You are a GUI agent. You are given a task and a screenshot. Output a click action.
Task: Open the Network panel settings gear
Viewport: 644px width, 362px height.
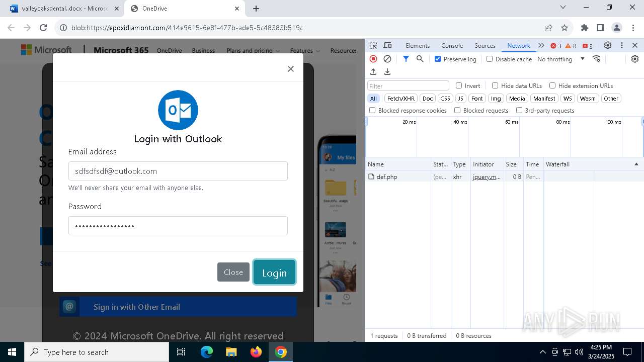tap(635, 59)
